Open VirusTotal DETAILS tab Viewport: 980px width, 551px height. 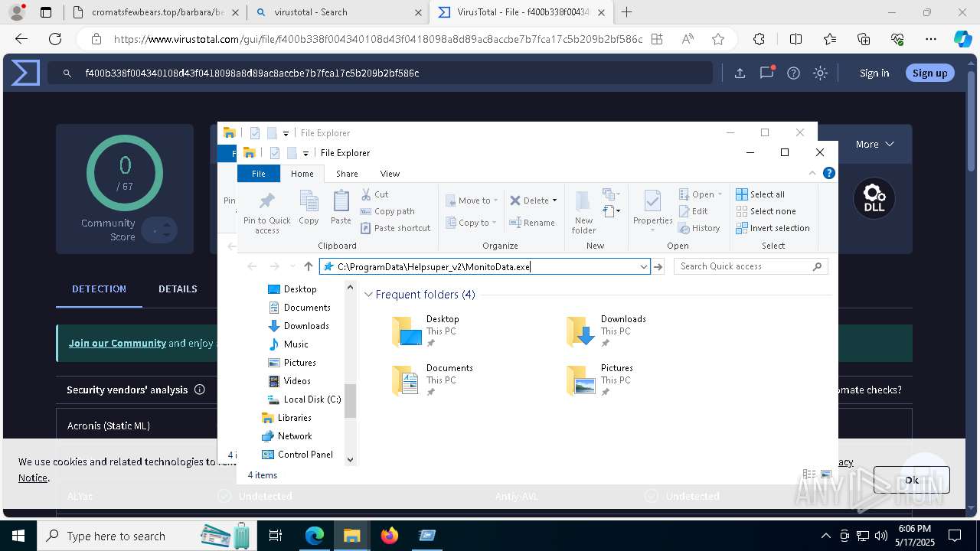click(x=178, y=289)
